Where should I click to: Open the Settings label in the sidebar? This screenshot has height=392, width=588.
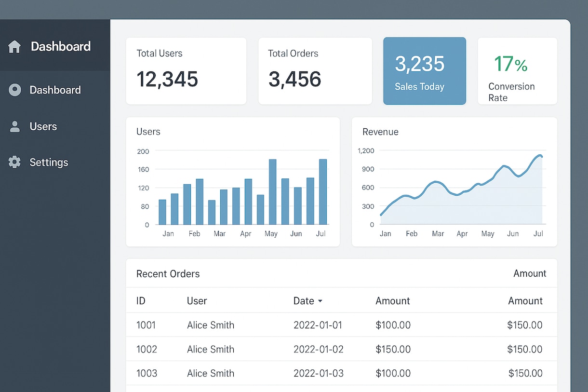[49, 162]
